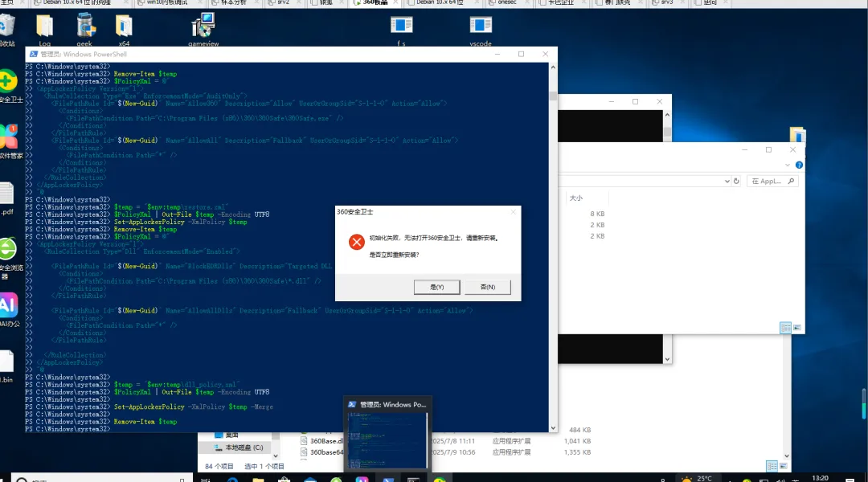Click the lower Explorer scrollbar down arrow

pyautogui.click(x=787, y=456)
